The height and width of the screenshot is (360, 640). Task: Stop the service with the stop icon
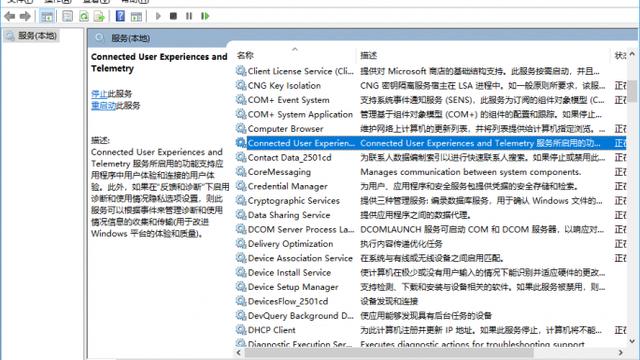(x=173, y=16)
